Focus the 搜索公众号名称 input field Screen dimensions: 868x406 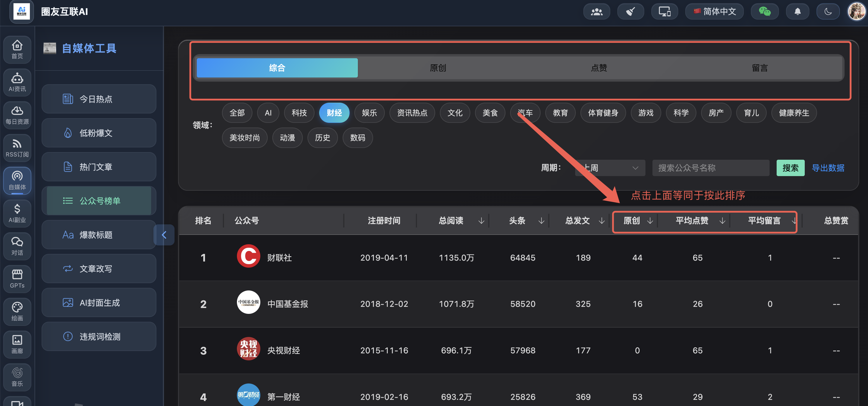(711, 168)
